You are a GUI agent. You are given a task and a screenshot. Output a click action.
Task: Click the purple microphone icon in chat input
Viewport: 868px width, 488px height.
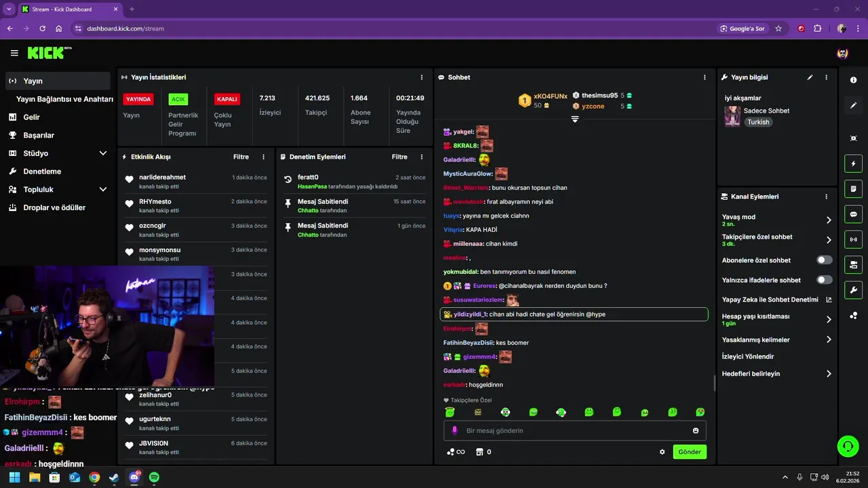(x=454, y=430)
